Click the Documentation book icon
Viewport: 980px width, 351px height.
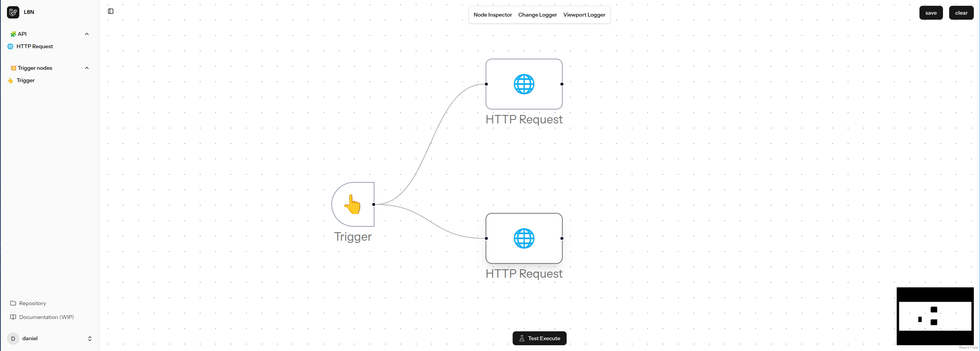click(13, 317)
